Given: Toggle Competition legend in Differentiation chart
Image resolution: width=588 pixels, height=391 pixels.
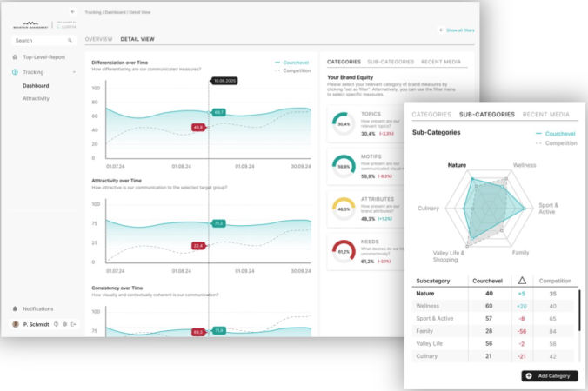Looking at the screenshot, I should pos(292,71).
